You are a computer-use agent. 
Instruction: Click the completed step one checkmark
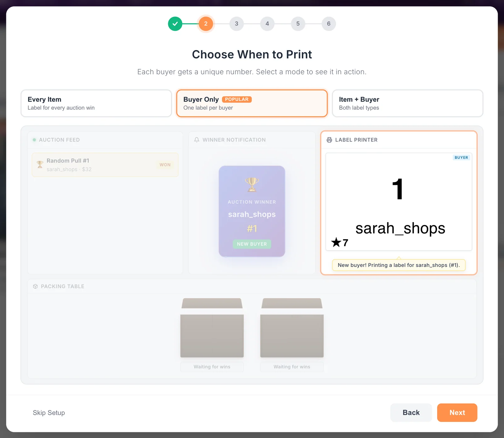pyautogui.click(x=175, y=24)
